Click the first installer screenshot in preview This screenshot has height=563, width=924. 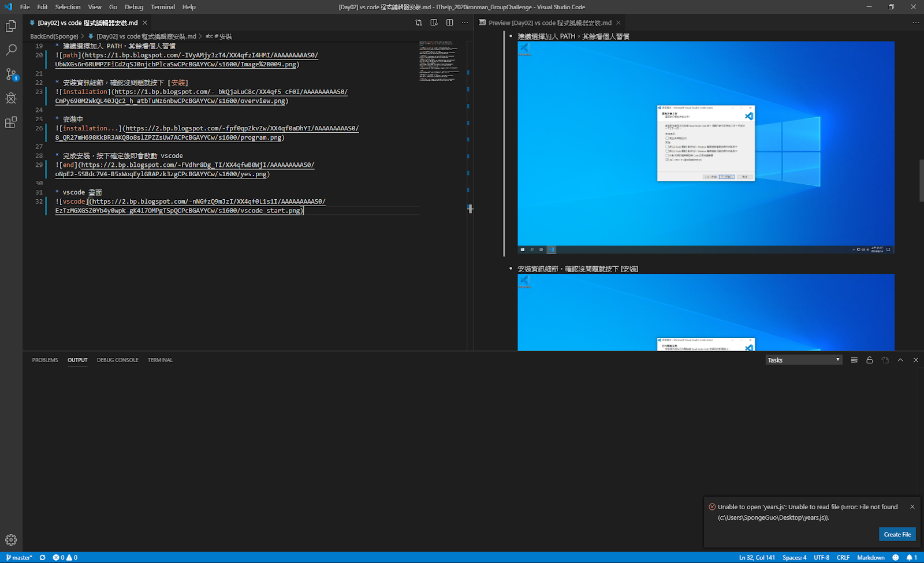coord(706,147)
